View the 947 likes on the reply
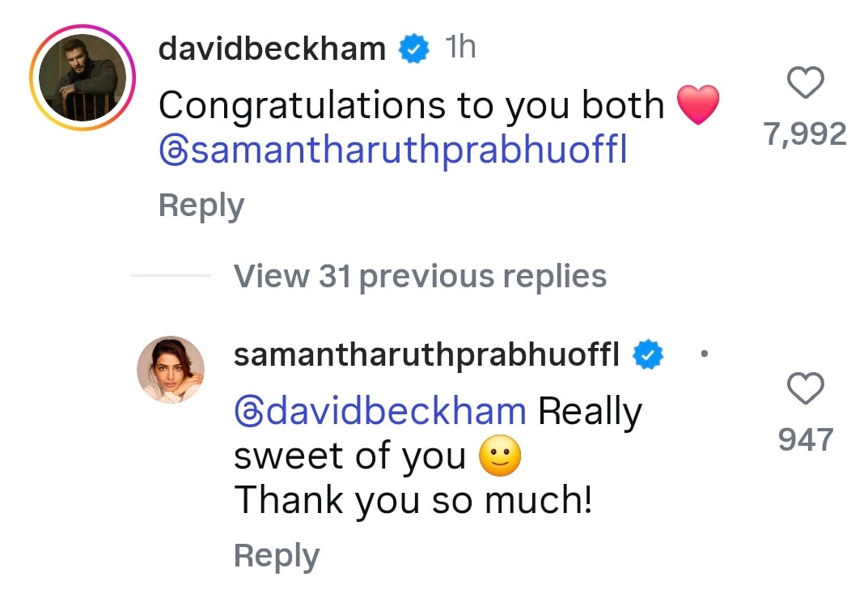 pyautogui.click(x=805, y=439)
